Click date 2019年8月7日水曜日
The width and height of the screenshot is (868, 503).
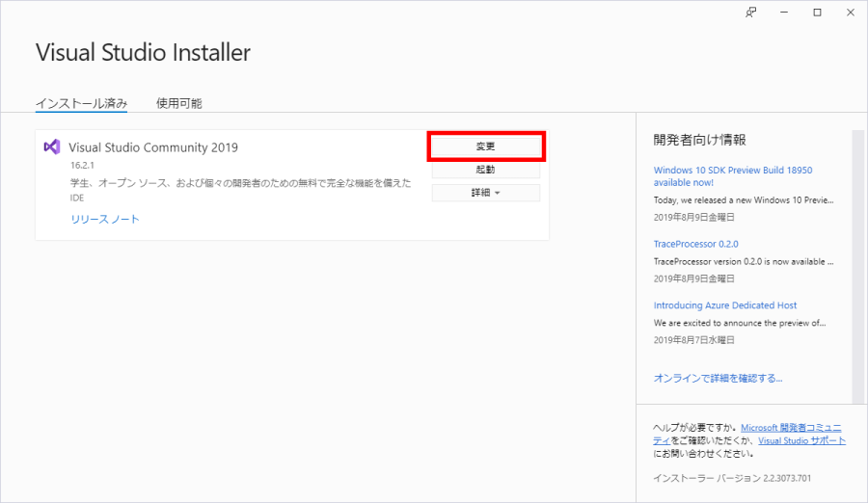pyautogui.click(x=694, y=340)
